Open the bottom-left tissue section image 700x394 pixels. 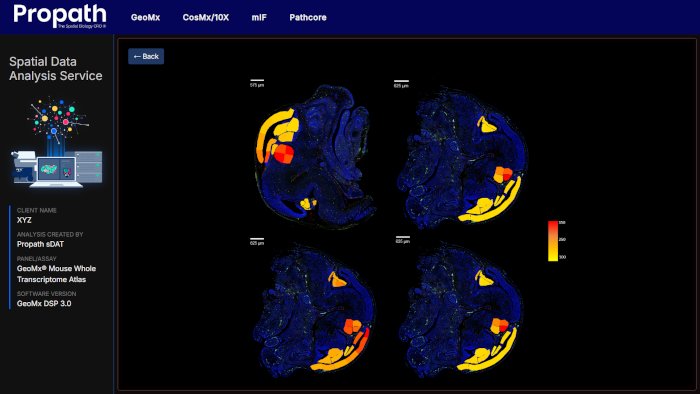point(316,310)
